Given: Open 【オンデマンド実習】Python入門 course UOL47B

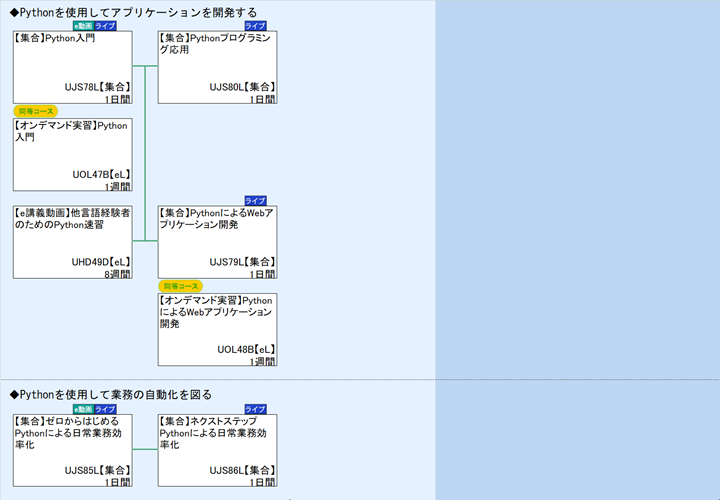Looking at the screenshot, I should tap(72, 154).
